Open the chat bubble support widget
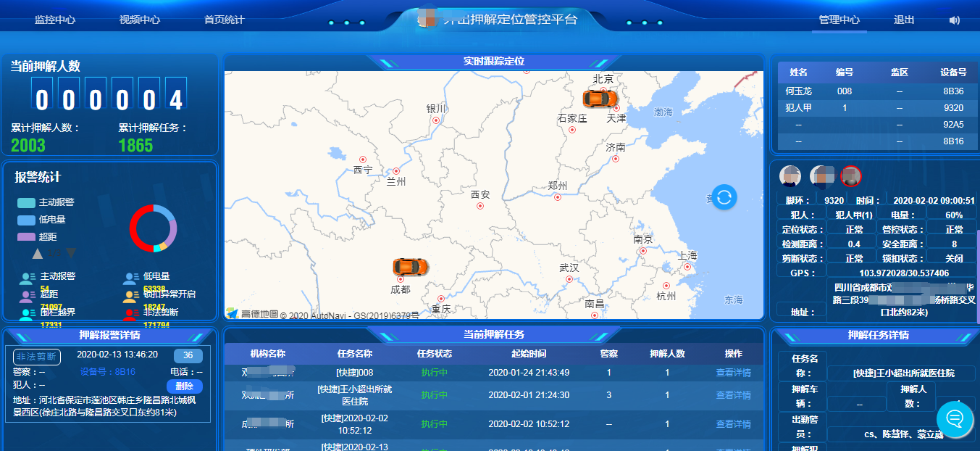The width and height of the screenshot is (980, 451). 955,418
